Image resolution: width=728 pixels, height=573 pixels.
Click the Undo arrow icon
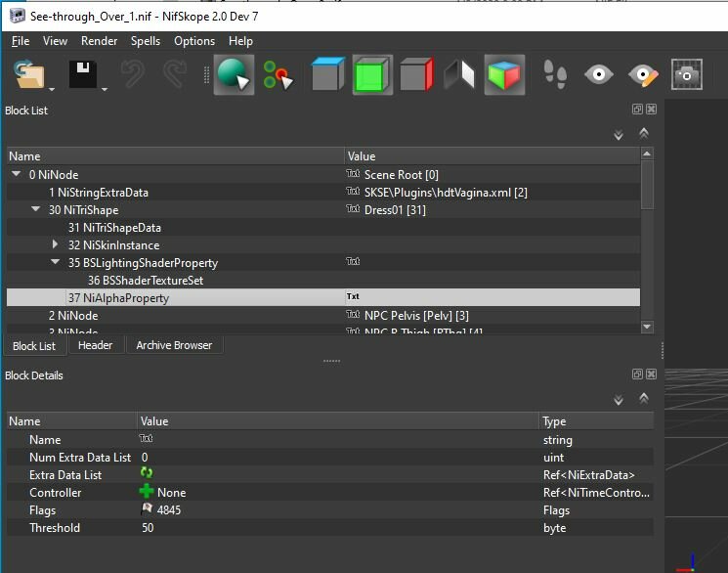pos(132,74)
